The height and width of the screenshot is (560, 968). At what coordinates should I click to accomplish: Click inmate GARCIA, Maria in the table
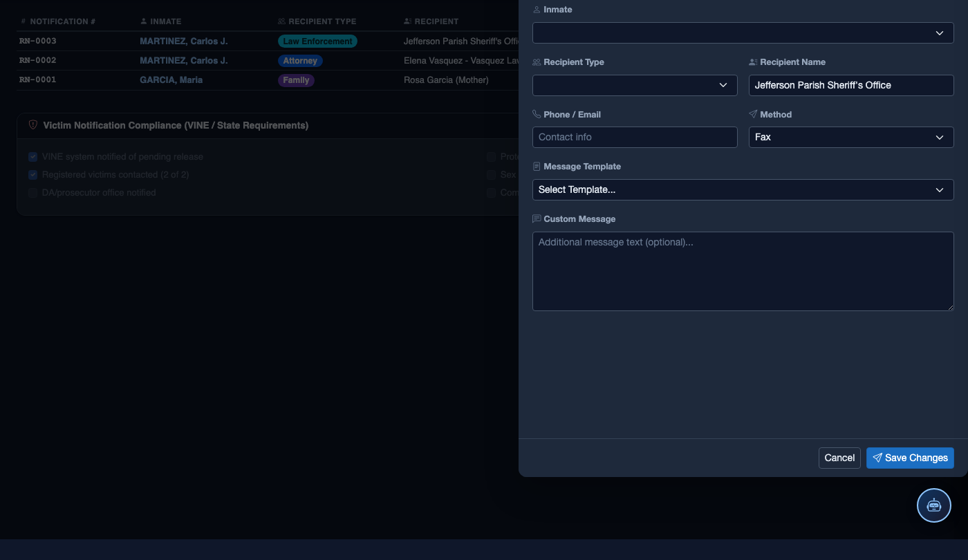[x=171, y=80]
